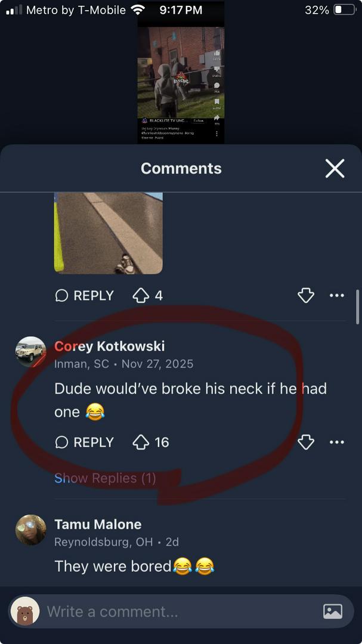Tap the Write a comment field
This screenshot has height=644, width=362.
(181, 612)
